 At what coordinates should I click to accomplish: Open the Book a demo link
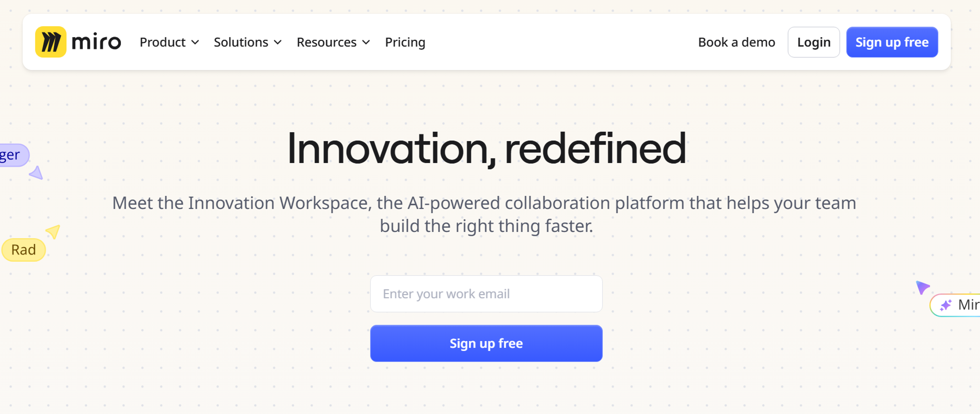737,42
